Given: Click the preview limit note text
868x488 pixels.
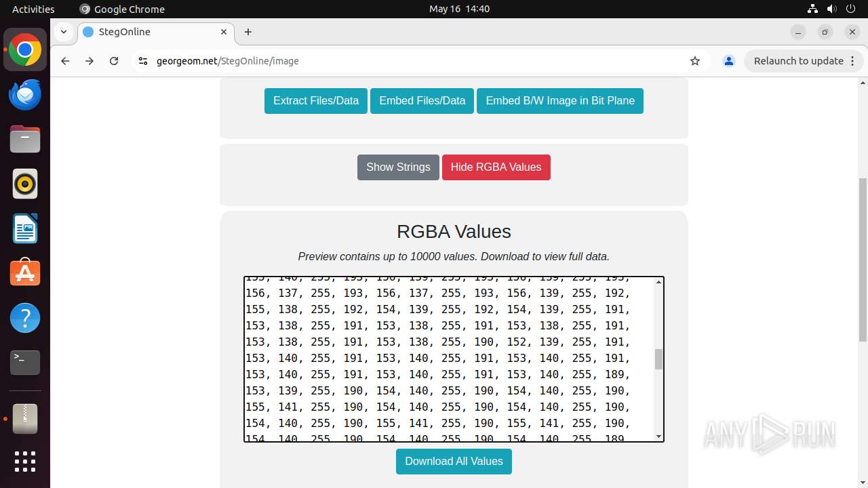Looking at the screenshot, I should click(x=454, y=257).
